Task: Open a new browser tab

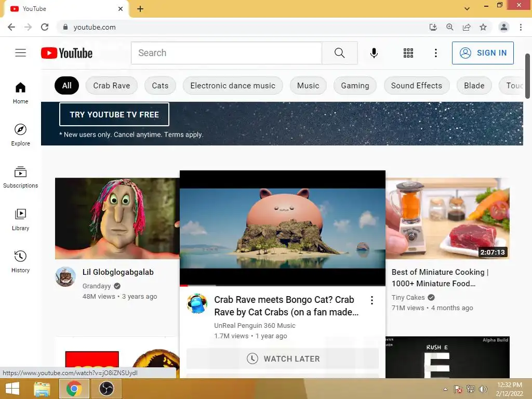Action: (x=140, y=9)
